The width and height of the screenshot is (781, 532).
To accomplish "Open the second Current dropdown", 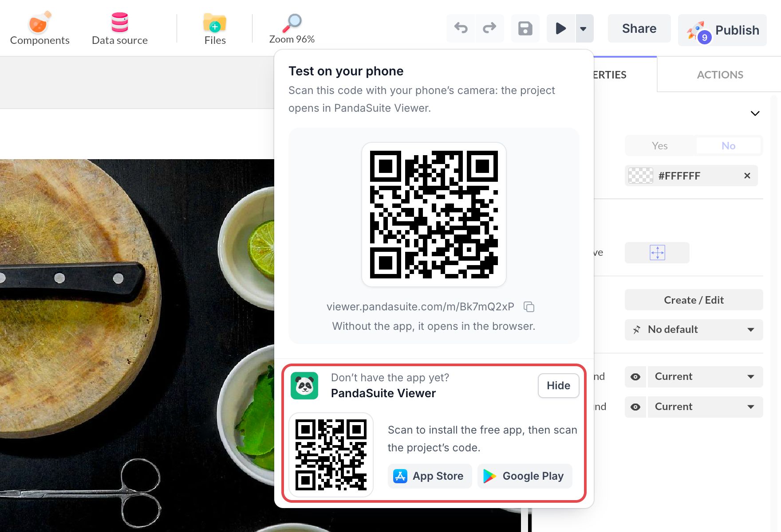I will (x=706, y=407).
